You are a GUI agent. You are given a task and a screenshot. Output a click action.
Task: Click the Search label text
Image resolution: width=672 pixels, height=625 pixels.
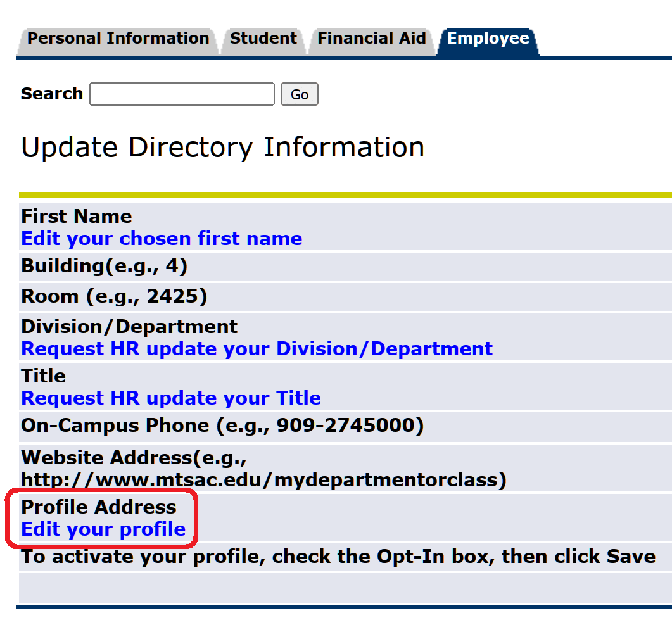(52, 94)
